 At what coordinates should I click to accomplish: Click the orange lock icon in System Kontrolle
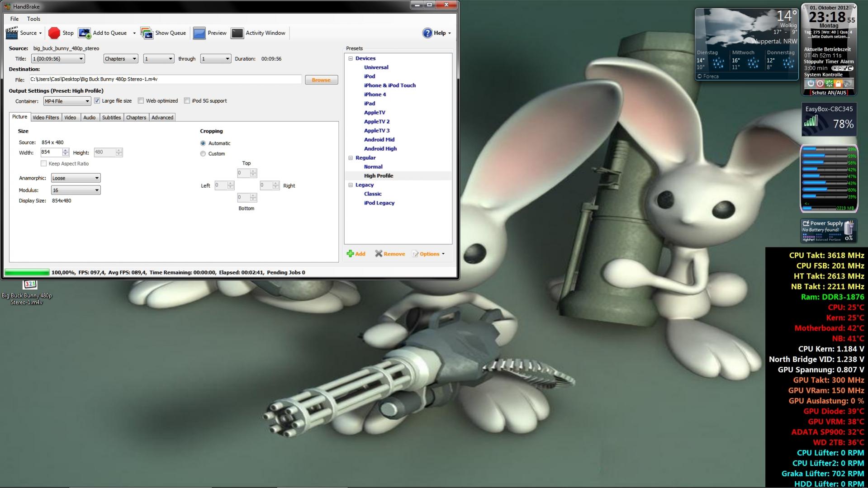coord(838,84)
